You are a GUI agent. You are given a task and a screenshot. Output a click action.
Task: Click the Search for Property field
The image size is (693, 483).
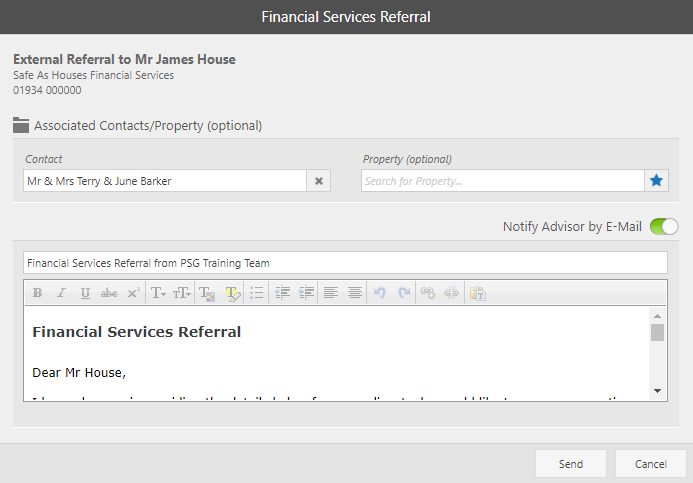(x=503, y=181)
